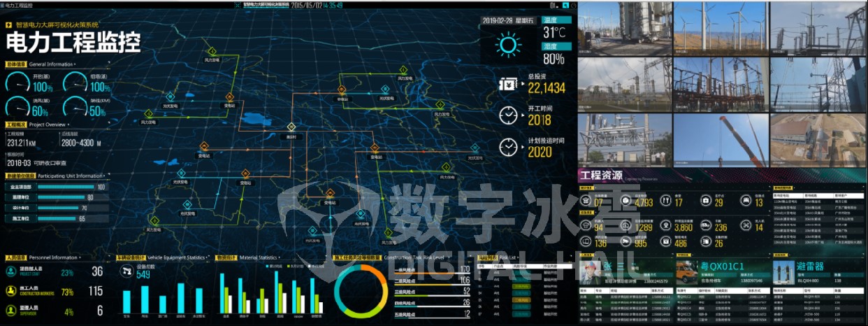Open the top-middle wind turbine camera feed

pyautogui.click(x=721, y=28)
